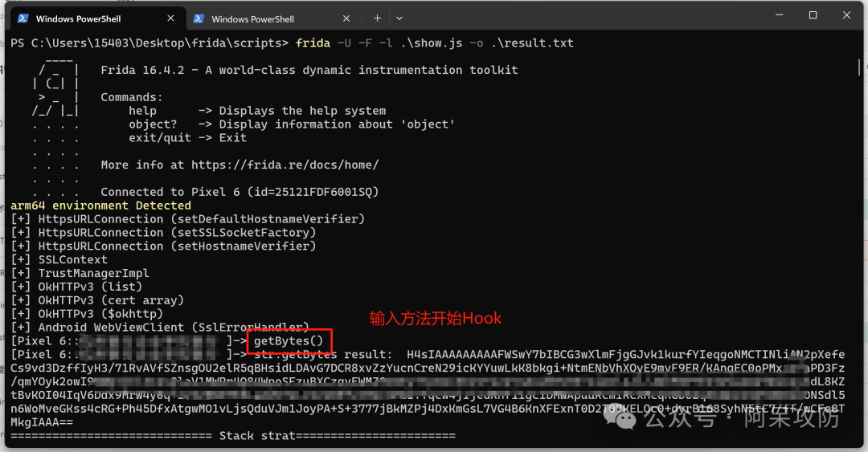Click the 'OkHTTPv3 ($okhttp)' line
Image resolution: width=868 pixels, height=452 pixels.
point(87,314)
